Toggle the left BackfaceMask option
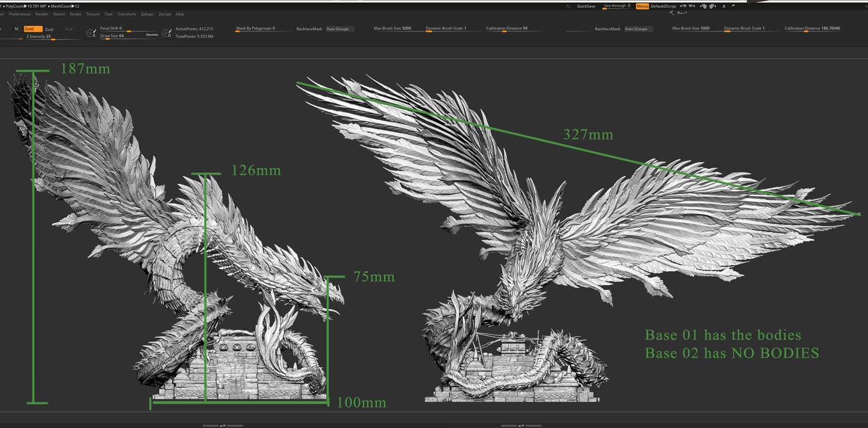This screenshot has height=428, width=868. 309,29
